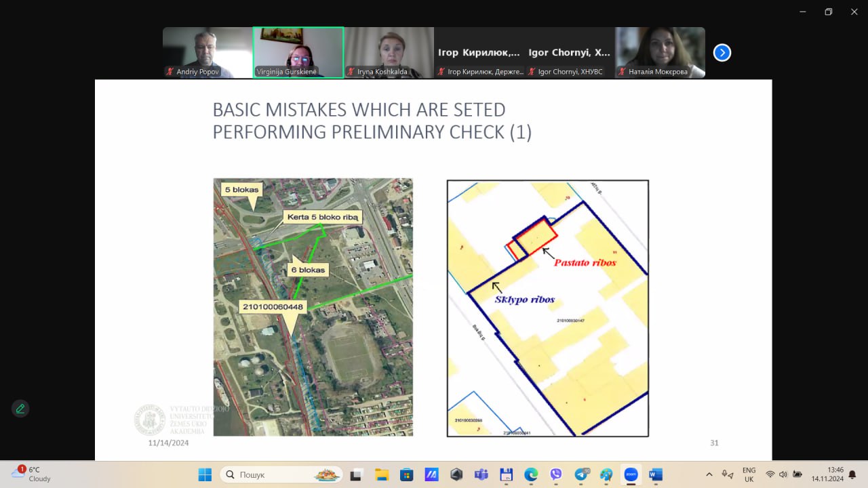Open Telegram from the taskbar

coord(581,474)
